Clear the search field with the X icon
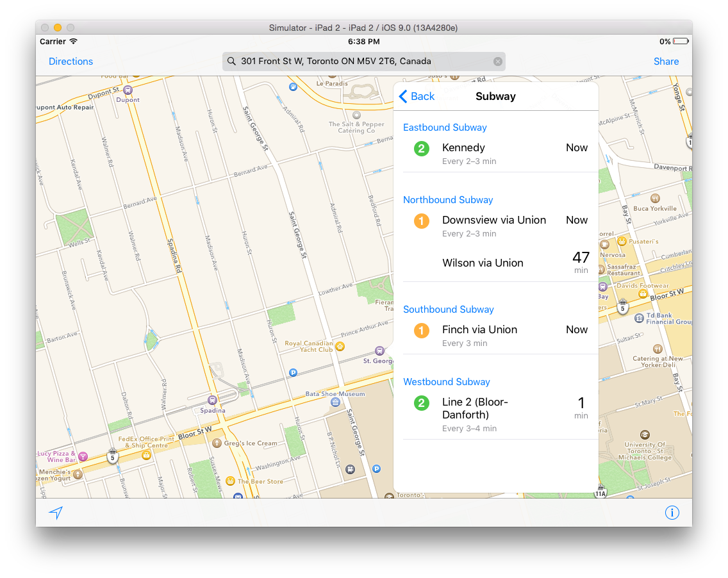The width and height of the screenshot is (728, 578). point(498,62)
